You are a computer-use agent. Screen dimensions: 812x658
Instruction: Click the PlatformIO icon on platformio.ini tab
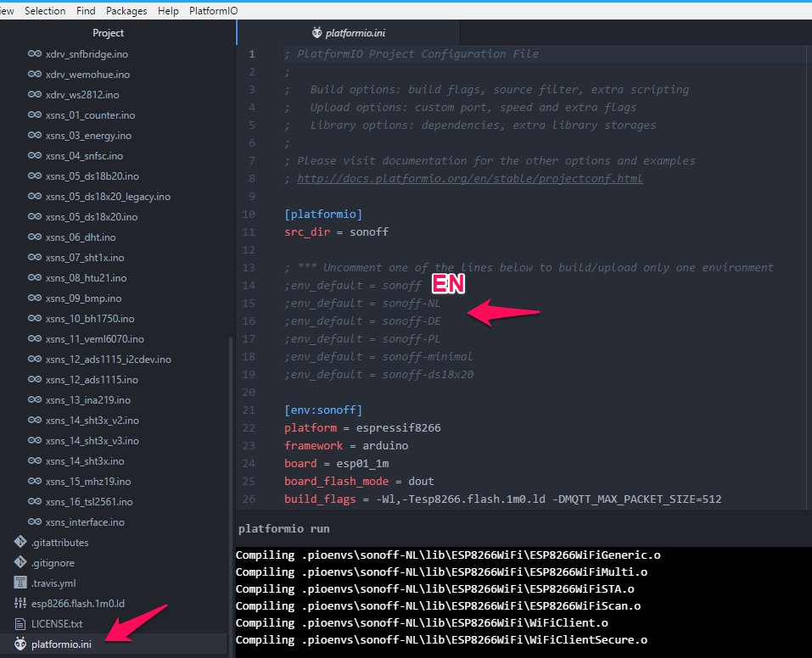coord(317,32)
